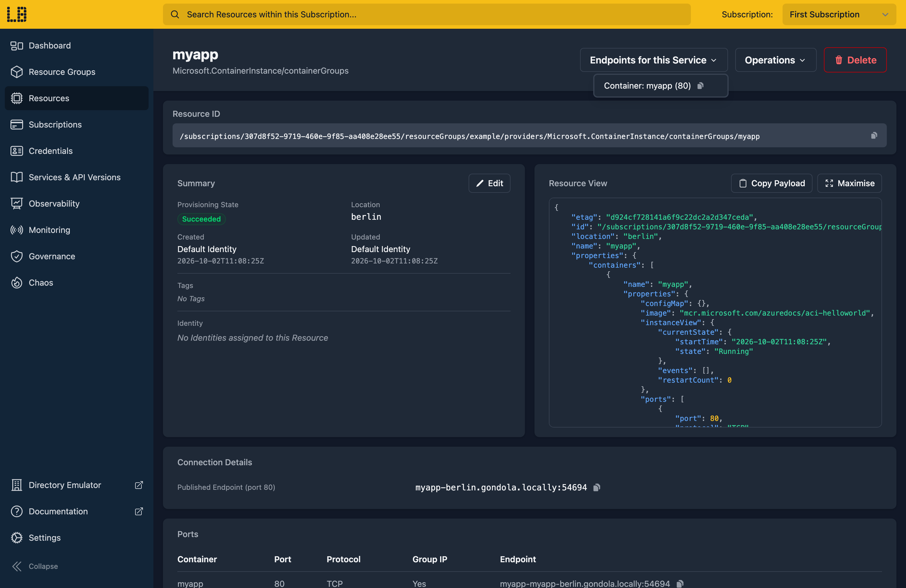Go to Subscriptions in the sidebar
The height and width of the screenshot is (588, 906).
76,124
